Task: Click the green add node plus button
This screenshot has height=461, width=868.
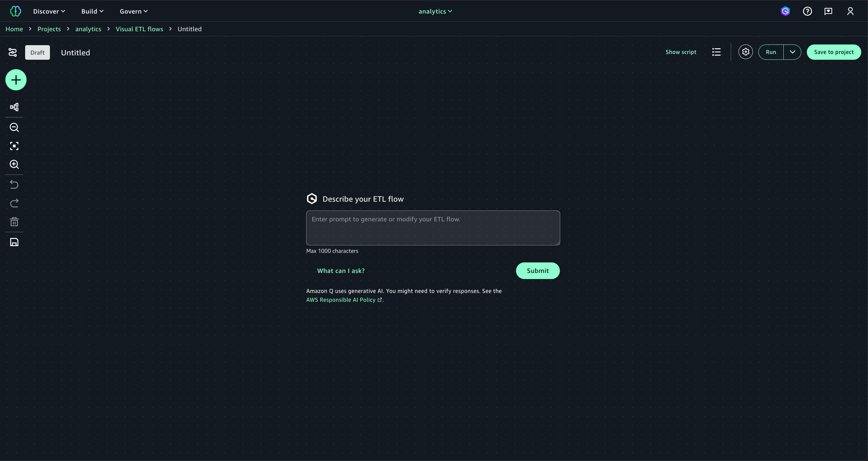Action: coord(16,80)
